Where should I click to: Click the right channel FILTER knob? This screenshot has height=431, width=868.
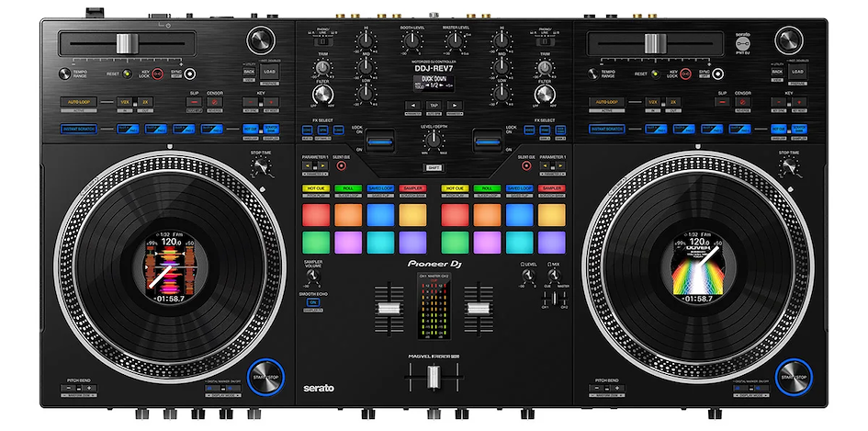coord(545,95)
